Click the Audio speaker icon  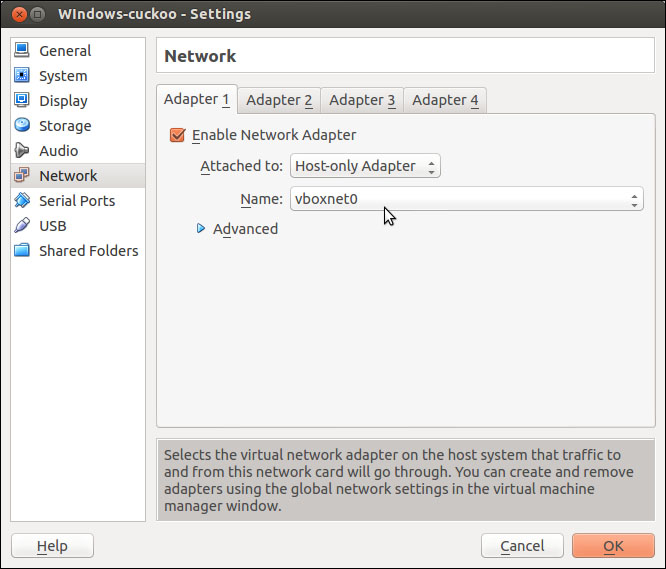pos(22,150)
